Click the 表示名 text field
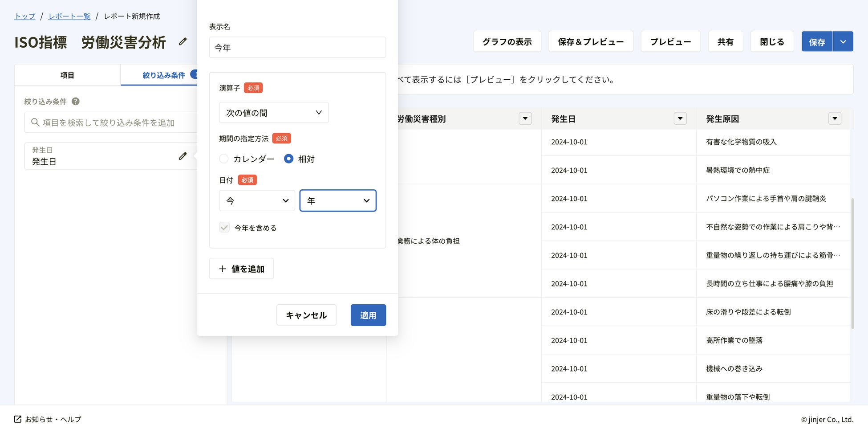Screen dimensions: 868x433 click(x=297, y=47)
